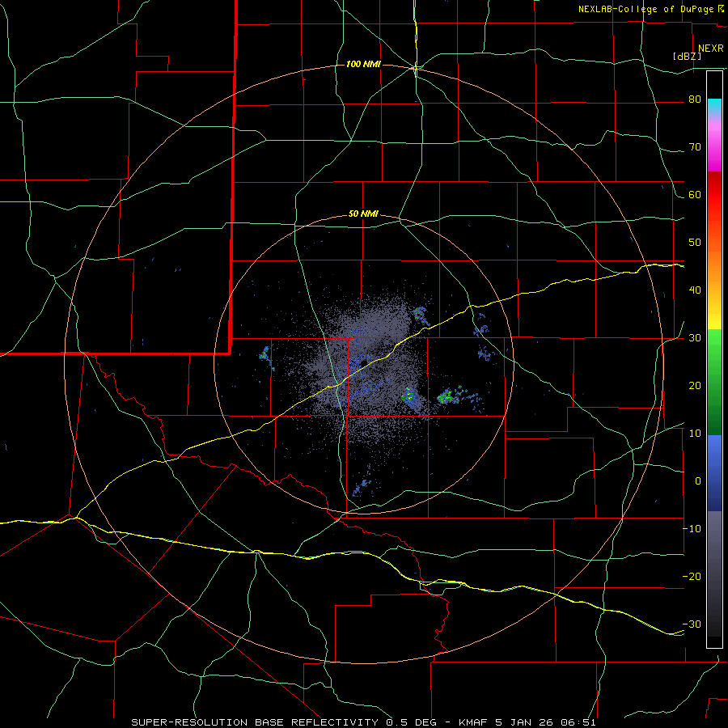Click the Super-Resolution Base Reflectivity caption text
The height and width of the screenshot is (728, 728).
click(363, 722)
